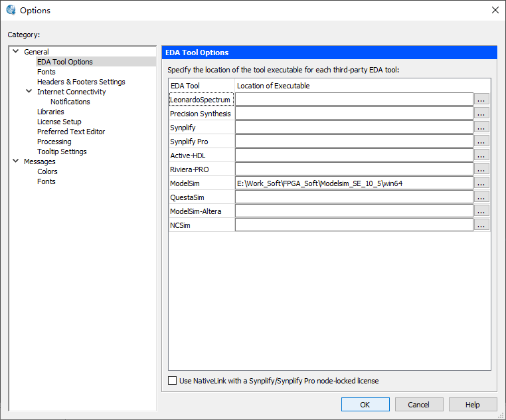Browse for ModelSim-Altera executable location

tap(481, 211)
